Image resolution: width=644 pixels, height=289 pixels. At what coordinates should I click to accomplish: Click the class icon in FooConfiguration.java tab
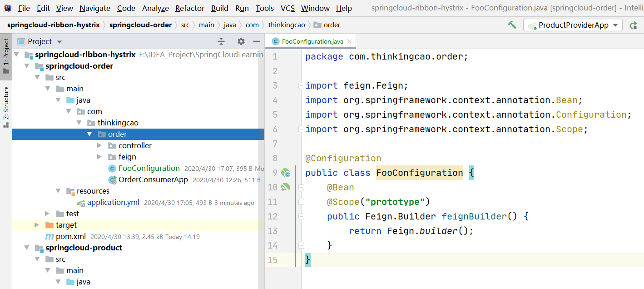coord(276,40)
